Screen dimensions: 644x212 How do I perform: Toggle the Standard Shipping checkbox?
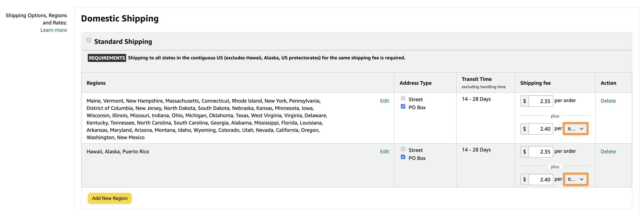point(89,40)
